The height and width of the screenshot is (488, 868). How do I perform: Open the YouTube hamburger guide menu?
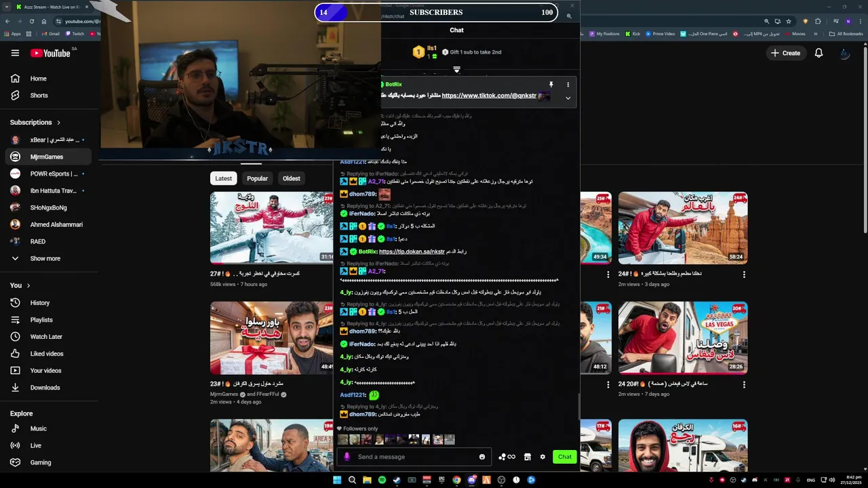pos(15,53)
